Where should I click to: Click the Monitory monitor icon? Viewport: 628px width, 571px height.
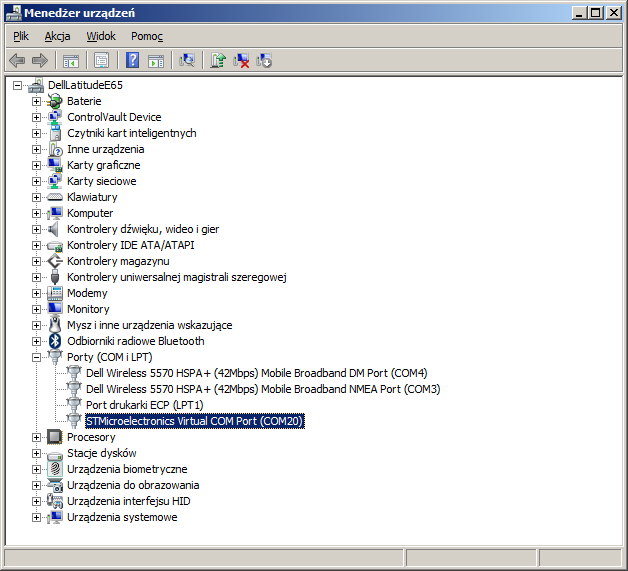point(55,309)
